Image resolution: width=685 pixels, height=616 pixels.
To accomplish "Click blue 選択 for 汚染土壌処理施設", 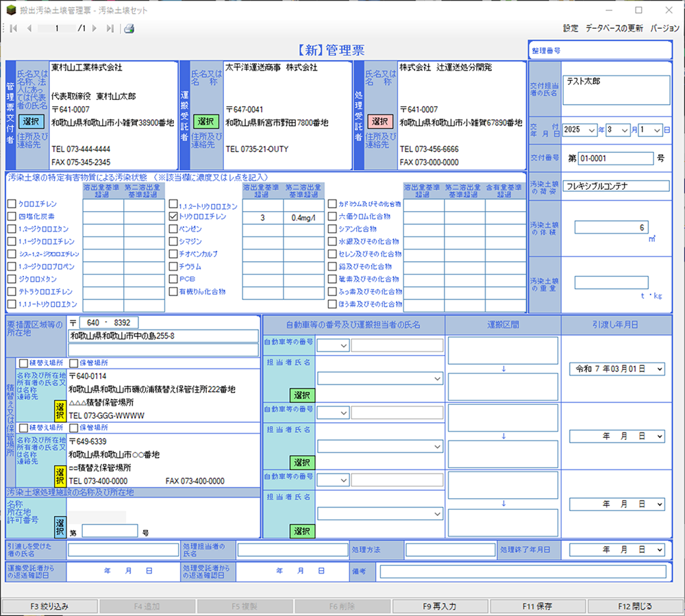I will pos(60,527).
